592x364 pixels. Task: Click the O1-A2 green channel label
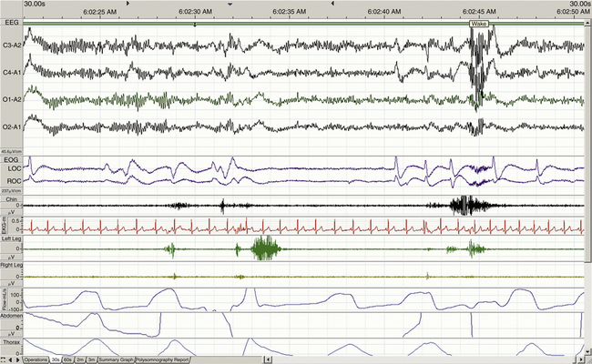[13, 98]
